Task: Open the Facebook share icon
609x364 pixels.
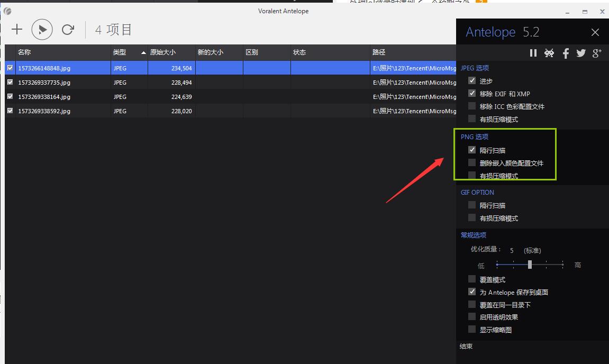Action: [566, 53]
